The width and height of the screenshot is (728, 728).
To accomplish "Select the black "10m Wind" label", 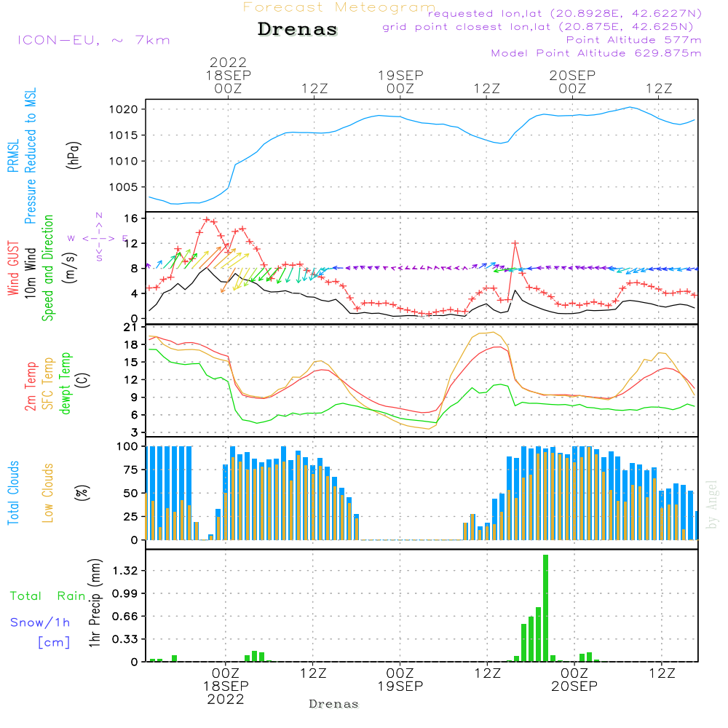I will pos(30,273).
